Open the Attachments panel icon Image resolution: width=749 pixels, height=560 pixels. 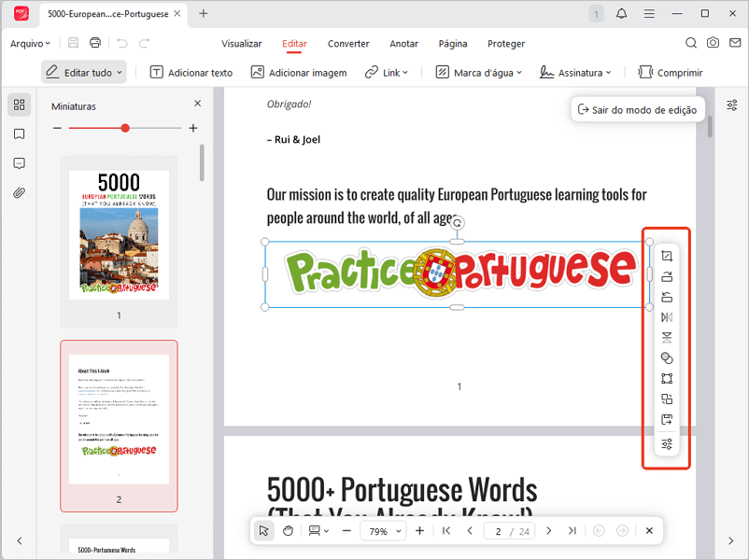tap(19, 193)
